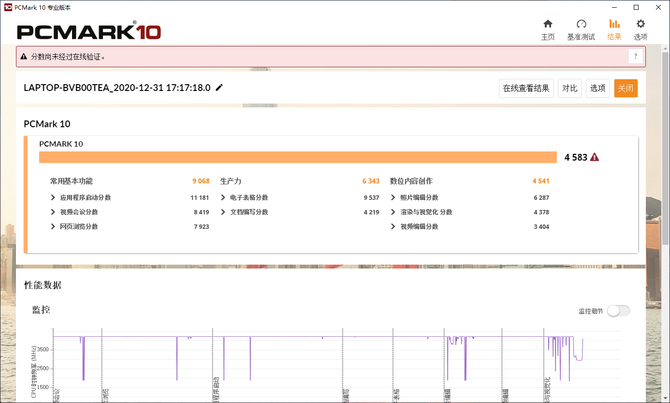This screenshot has height=403, width=670.
Task: Open the Results (结果) tab
Action: 614,29
